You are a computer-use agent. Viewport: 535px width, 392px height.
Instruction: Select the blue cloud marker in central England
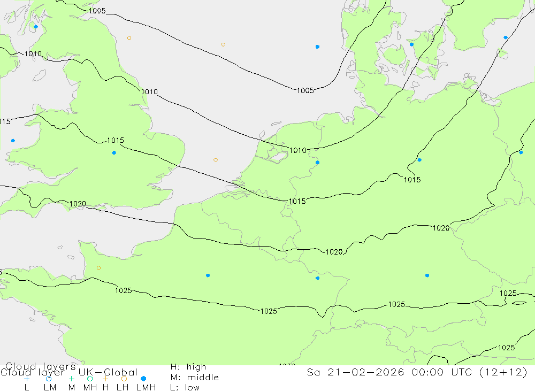(114, 153)
